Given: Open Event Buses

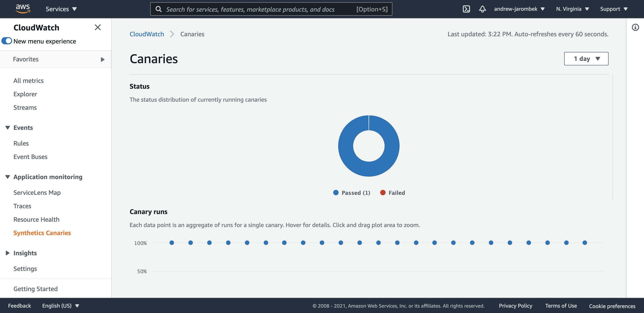Looking at the screenshot, I should tap(30, 157).
